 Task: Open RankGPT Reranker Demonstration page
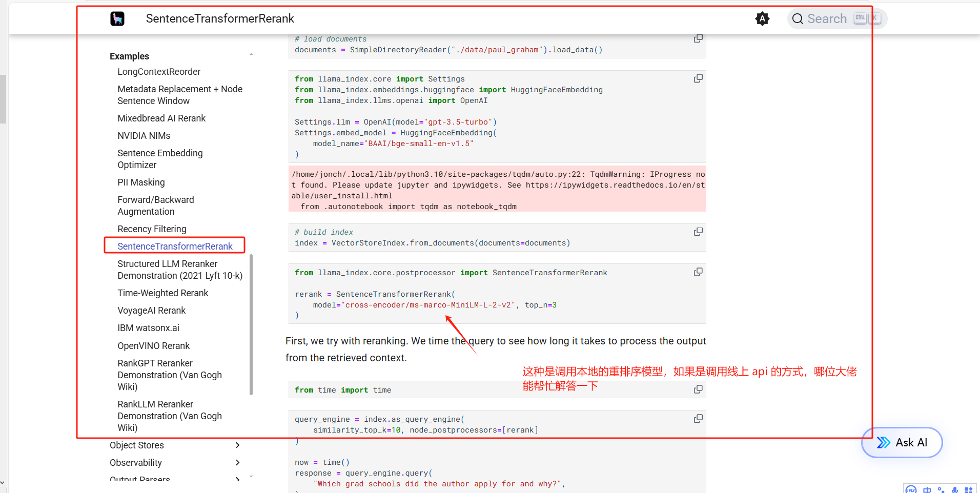pos(170,375)
